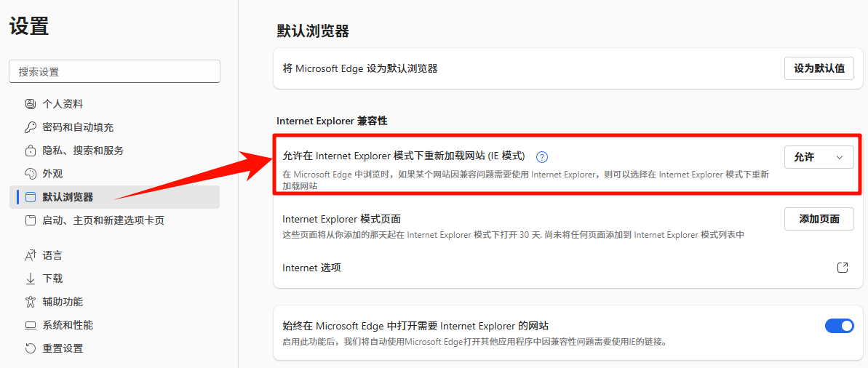
Task: Click the reset icon beside 重置设置
Action: pyautogui.click(x=31, y=348)
